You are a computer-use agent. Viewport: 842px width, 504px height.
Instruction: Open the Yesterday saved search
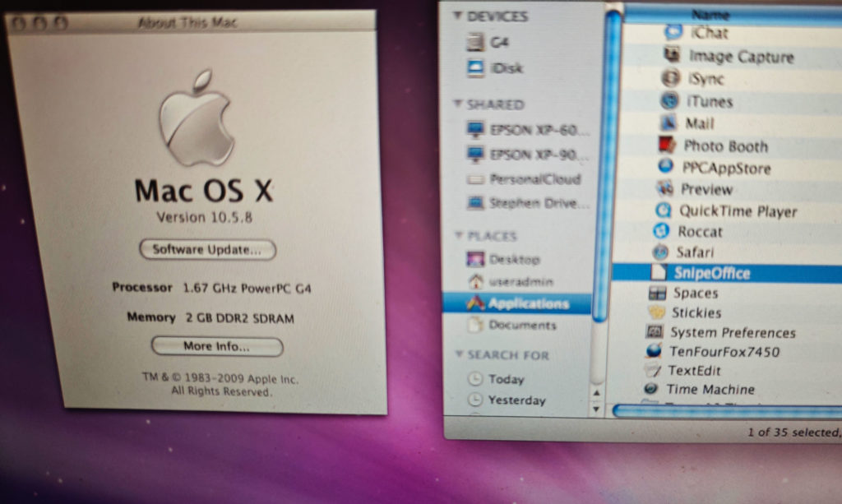click(516, 400)
